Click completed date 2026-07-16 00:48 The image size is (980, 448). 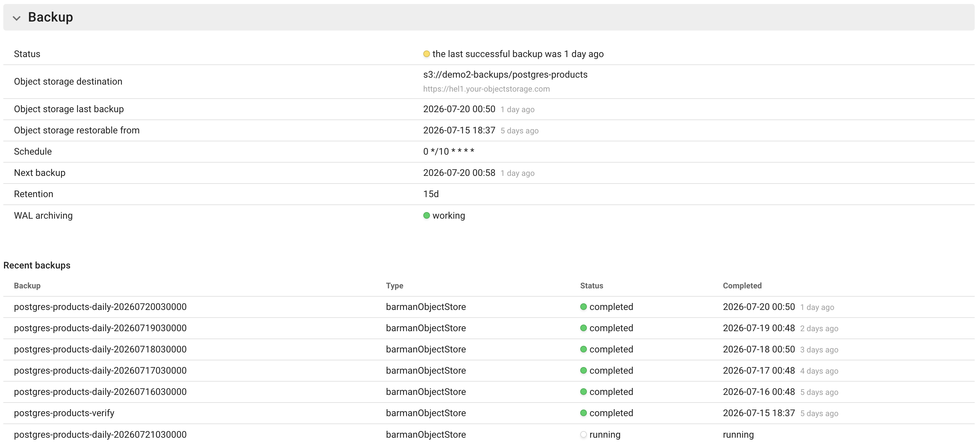(x=759, y=392)
